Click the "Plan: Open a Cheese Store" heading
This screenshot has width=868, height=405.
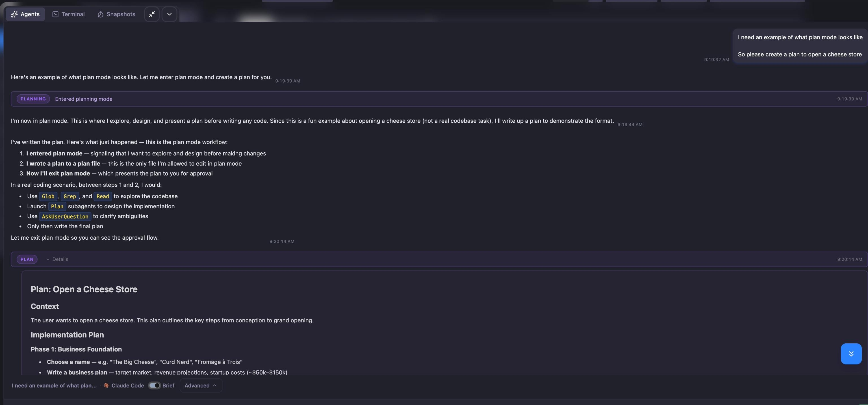pos(84,289)
